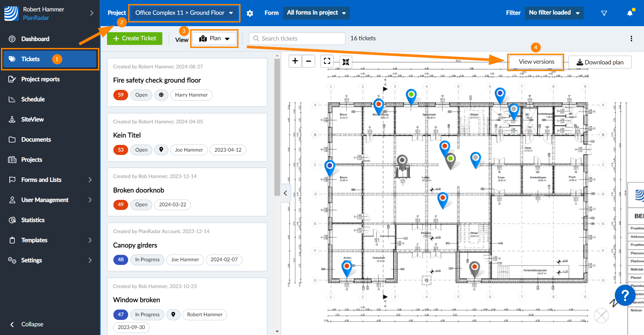The height and width of the screenshot is (335, 644).
Task: Open the No filter loaded dropdown
Action: (554, 13)
